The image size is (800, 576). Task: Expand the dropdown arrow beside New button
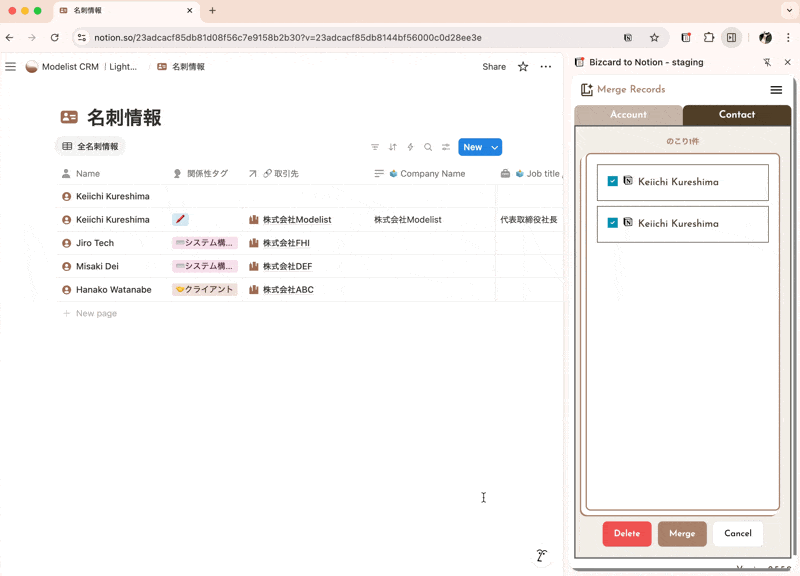[494, 147]
